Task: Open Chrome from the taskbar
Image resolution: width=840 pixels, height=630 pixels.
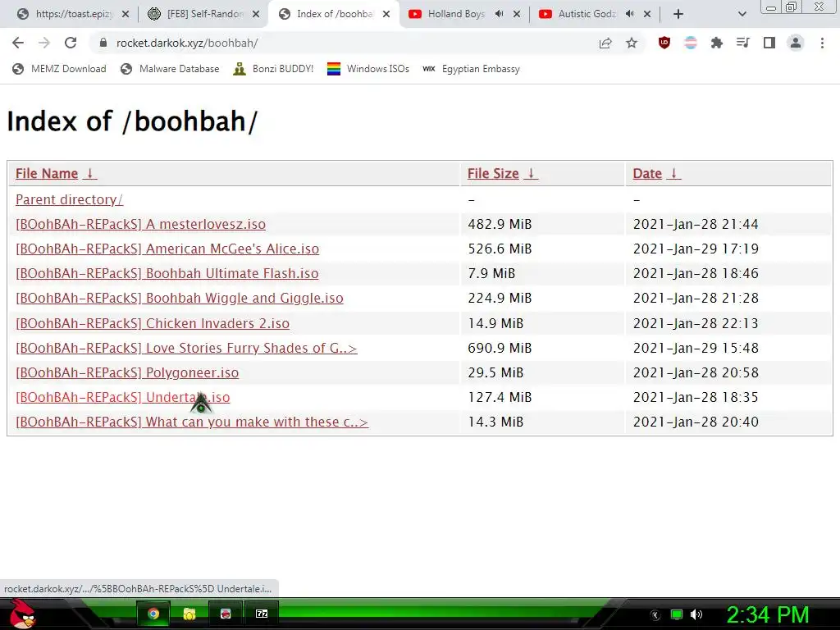Action: pyautogui.click(x=153, y=614)
